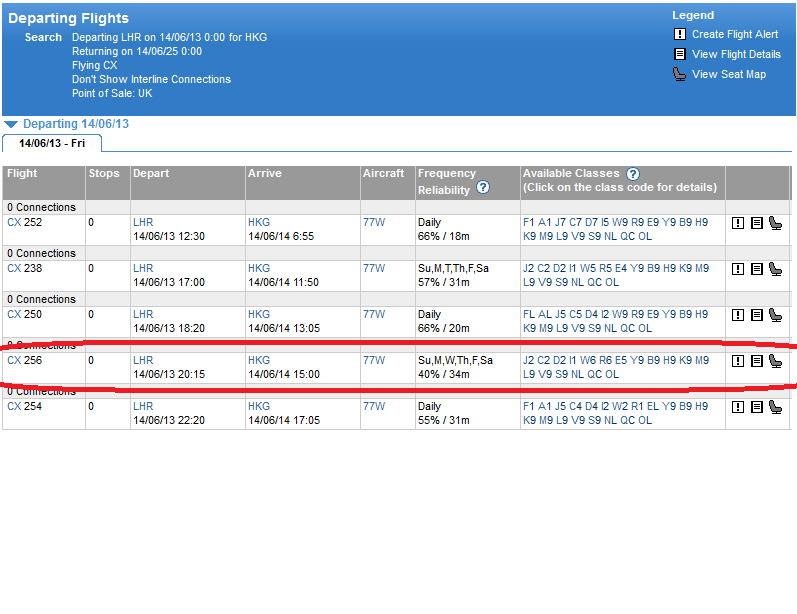Viewport: 797px width, 614px height.
Task: View seat map icon for CX 238
Action: pyautogui.click(x=775, y=269)
